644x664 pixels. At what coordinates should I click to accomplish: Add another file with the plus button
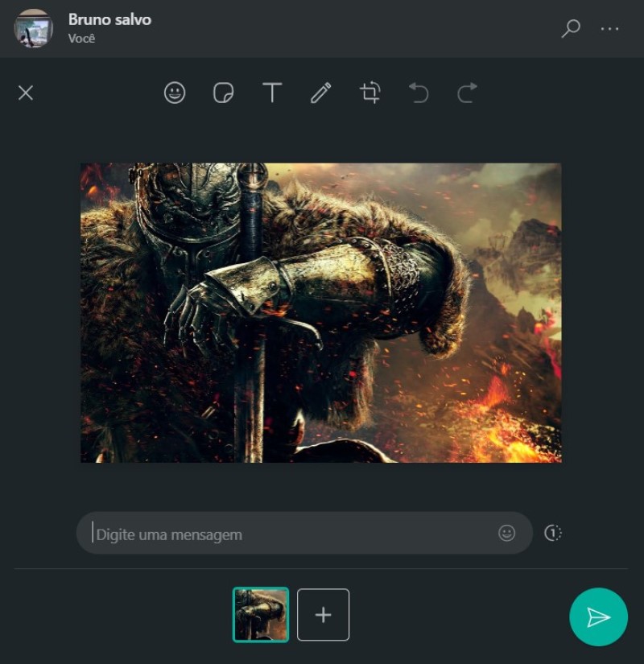(x=324, y=614)
